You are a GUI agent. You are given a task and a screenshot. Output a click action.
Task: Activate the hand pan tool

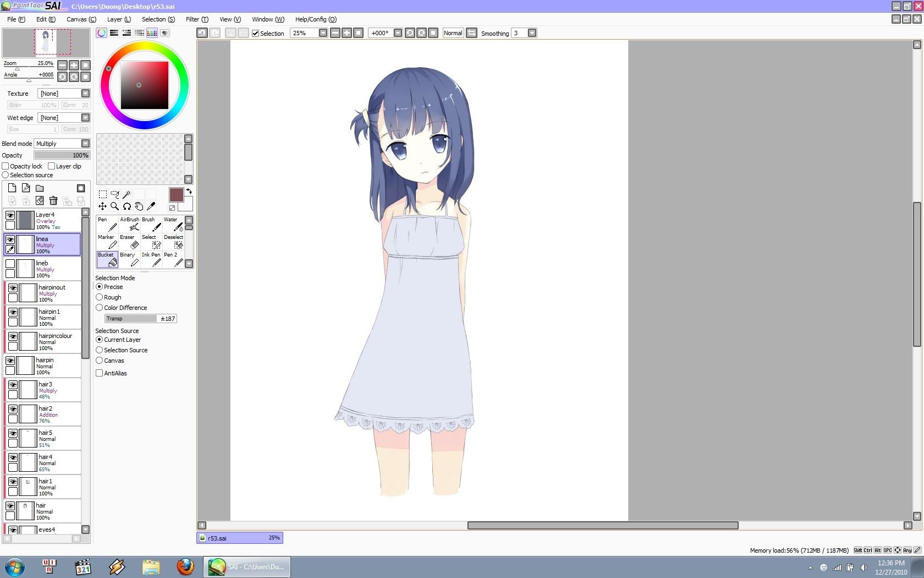point(139,206)
